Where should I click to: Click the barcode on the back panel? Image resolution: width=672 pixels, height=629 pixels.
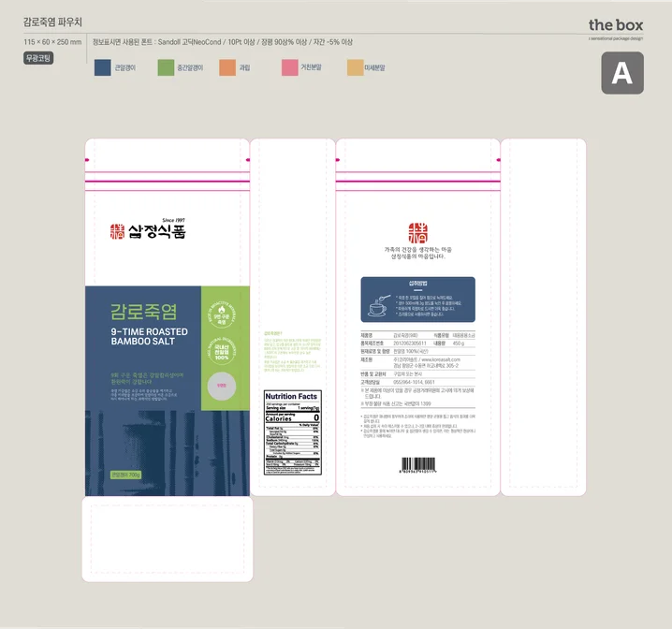(x=417, y=465)
